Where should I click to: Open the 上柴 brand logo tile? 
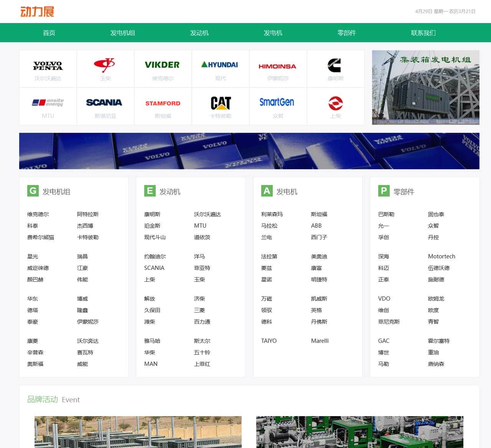click(x=336, y=106)
